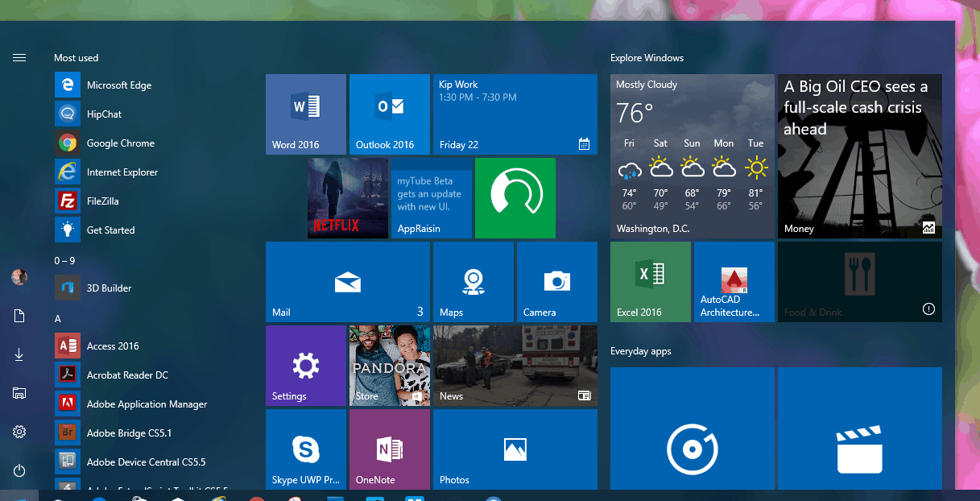The image size is (980, 501).
Task: Open the Camera tile
Action: click(x=557, y=282)
